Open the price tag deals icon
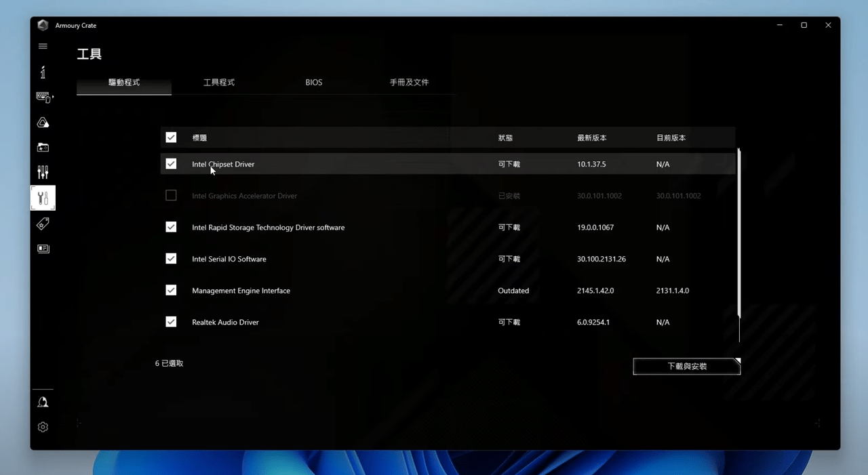 (x=43, y=224)
